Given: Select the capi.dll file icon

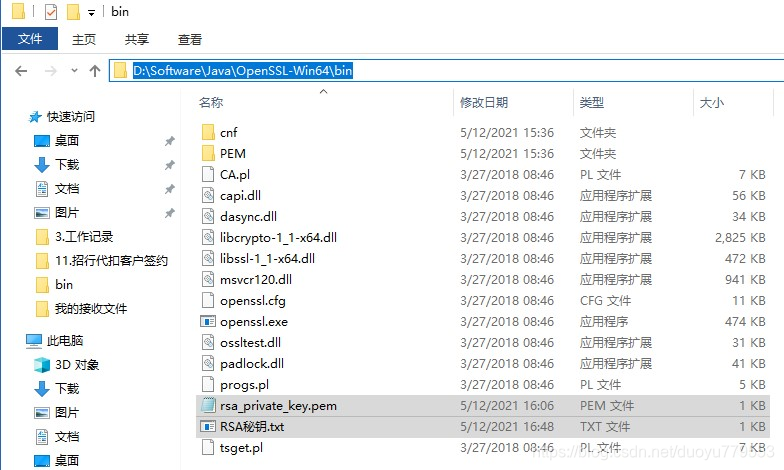Looking at the screenshot, I should 208,196.
